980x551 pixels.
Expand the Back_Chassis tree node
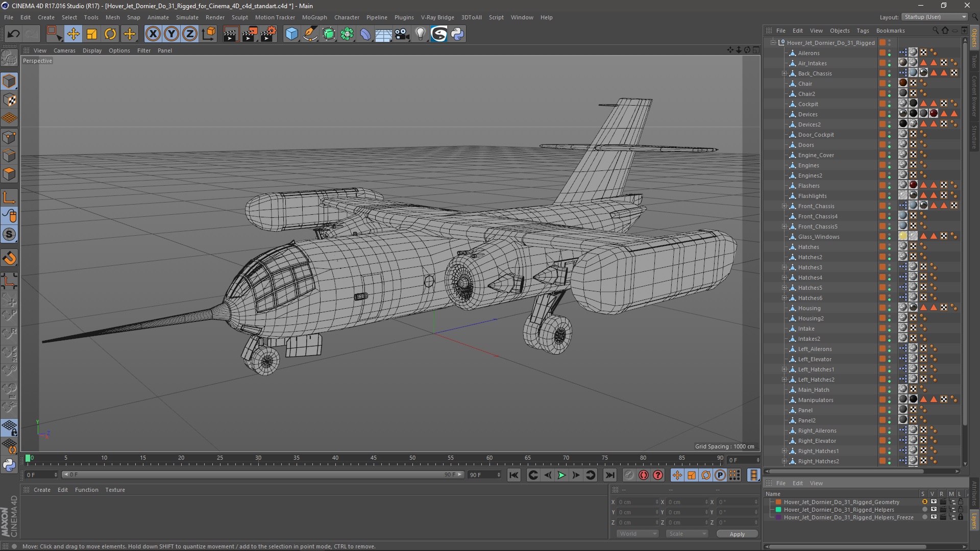pos(785,73)
